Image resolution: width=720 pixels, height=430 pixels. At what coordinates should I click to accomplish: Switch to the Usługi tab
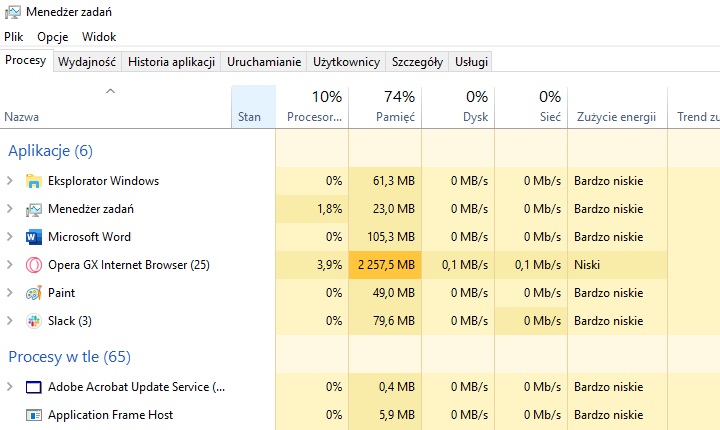(472, 62)
